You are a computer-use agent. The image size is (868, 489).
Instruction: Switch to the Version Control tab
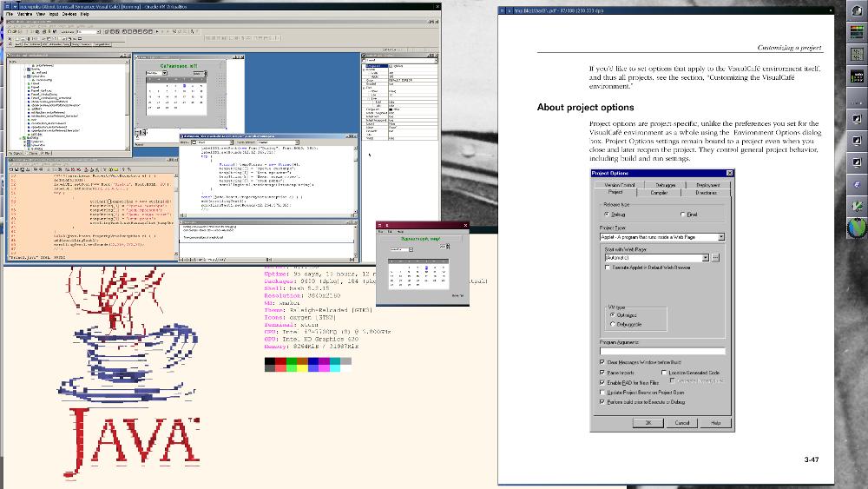point(620,185)
